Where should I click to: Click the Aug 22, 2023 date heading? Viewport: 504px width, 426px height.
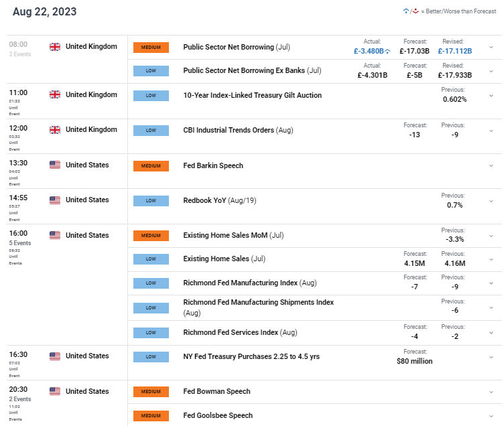click(x=45, y=12)
